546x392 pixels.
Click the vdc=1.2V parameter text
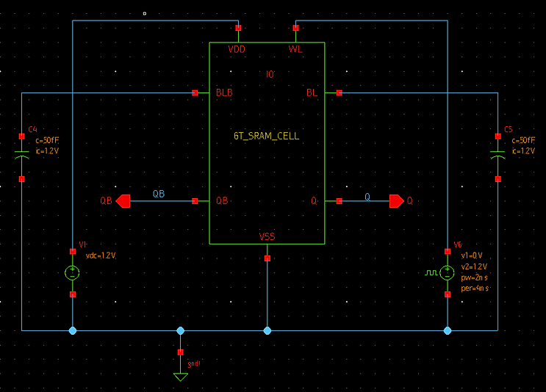tap(101, 255)
